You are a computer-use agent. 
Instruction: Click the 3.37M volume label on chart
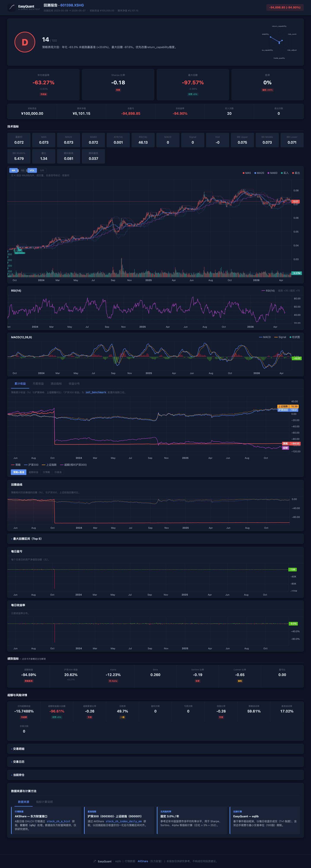coord(297,273)
